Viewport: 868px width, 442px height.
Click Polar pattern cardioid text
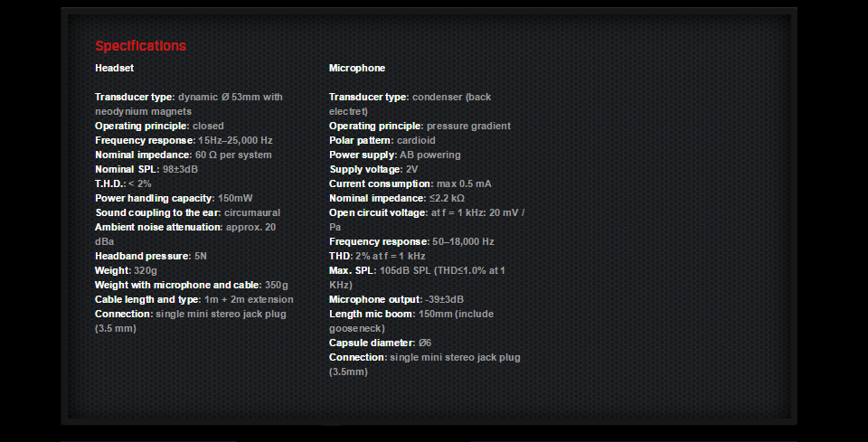(x=382, y=140)
